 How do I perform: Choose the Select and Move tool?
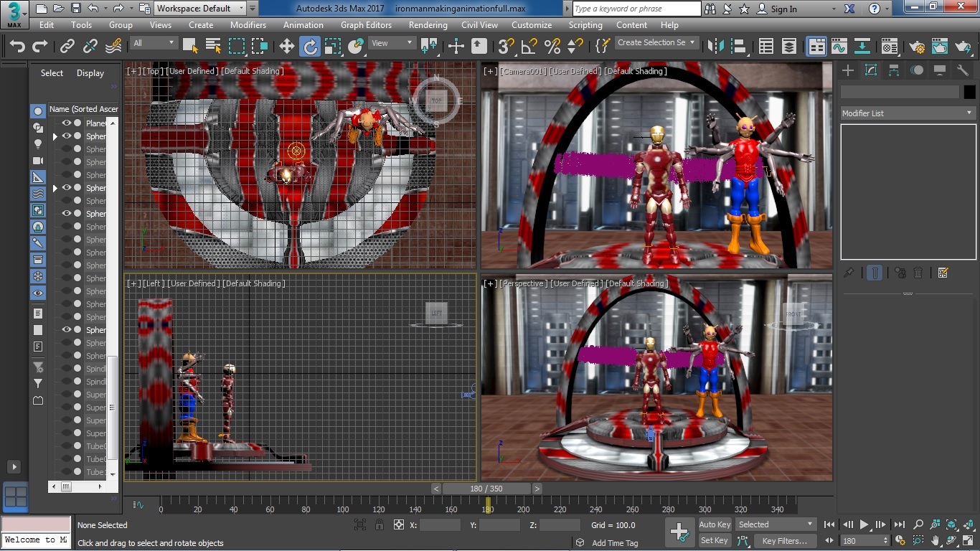tap(287, 47)
